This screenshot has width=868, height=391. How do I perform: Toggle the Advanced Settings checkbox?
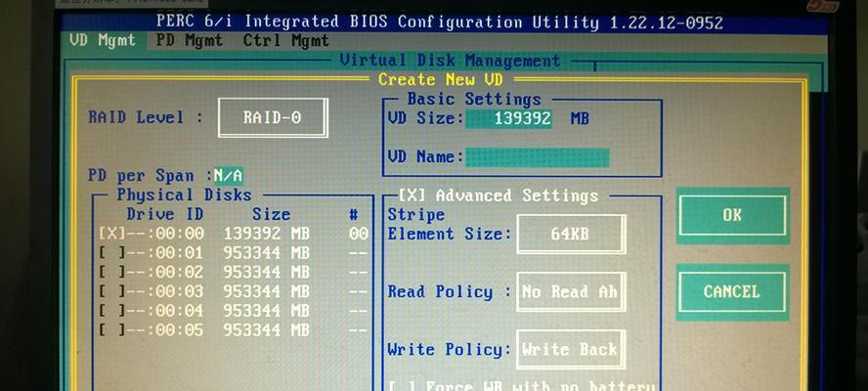coord(412,195)
